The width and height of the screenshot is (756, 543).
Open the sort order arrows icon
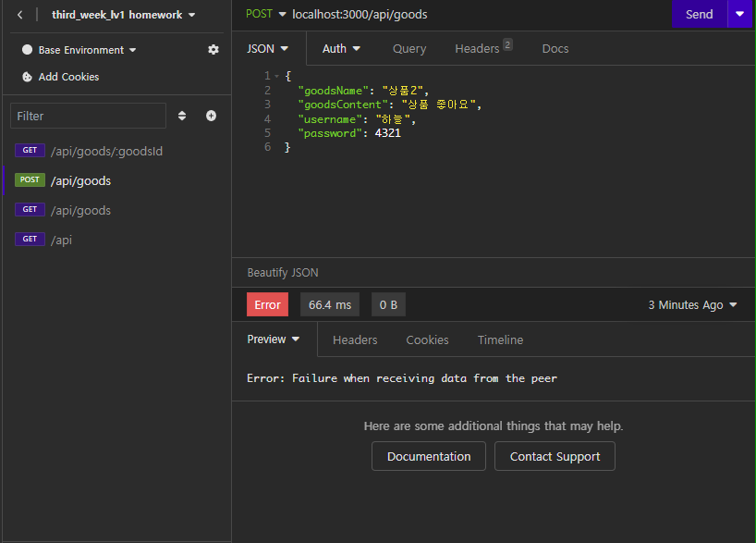point(182,116)
